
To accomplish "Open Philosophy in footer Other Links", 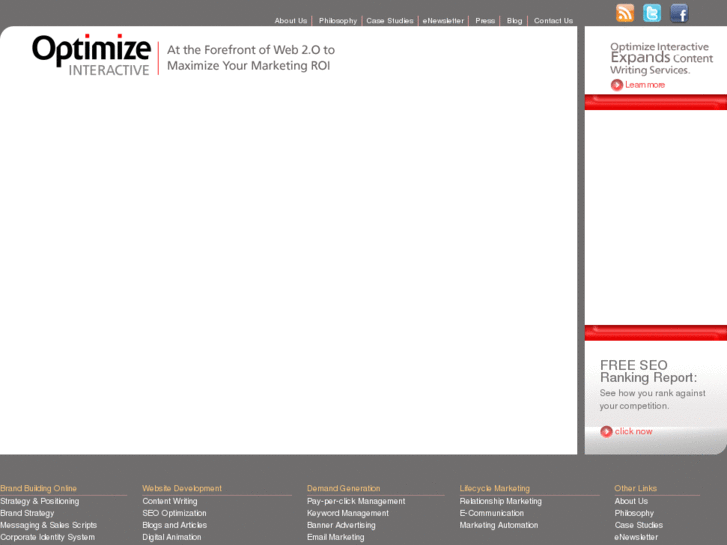I will [x=634, y=513].
